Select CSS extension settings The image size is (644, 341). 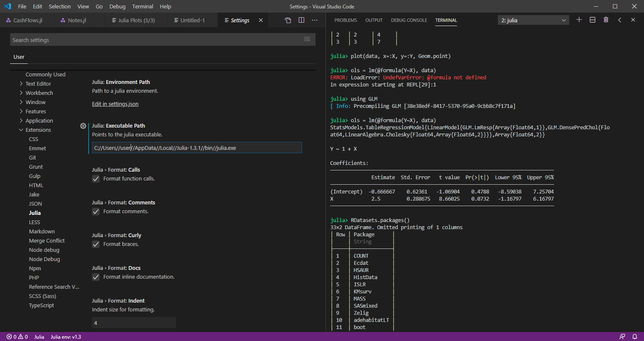pyautogui.click(x=33, y=139)
